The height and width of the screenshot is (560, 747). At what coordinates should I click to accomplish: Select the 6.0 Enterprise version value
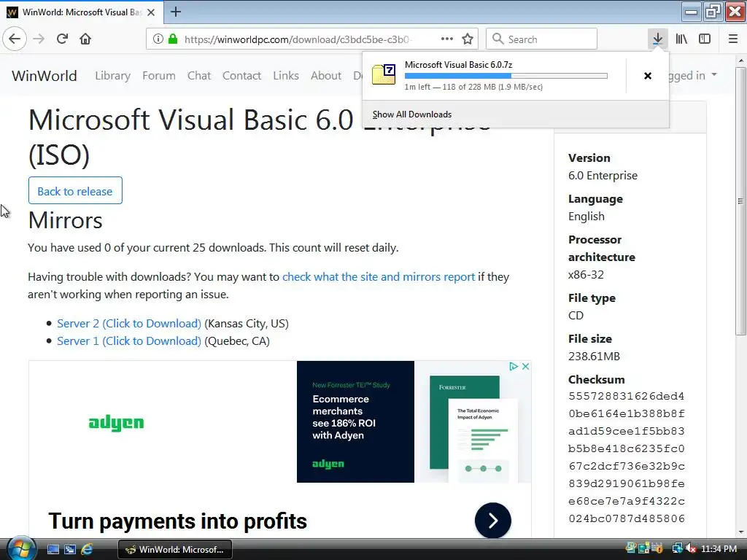point(603,175)
